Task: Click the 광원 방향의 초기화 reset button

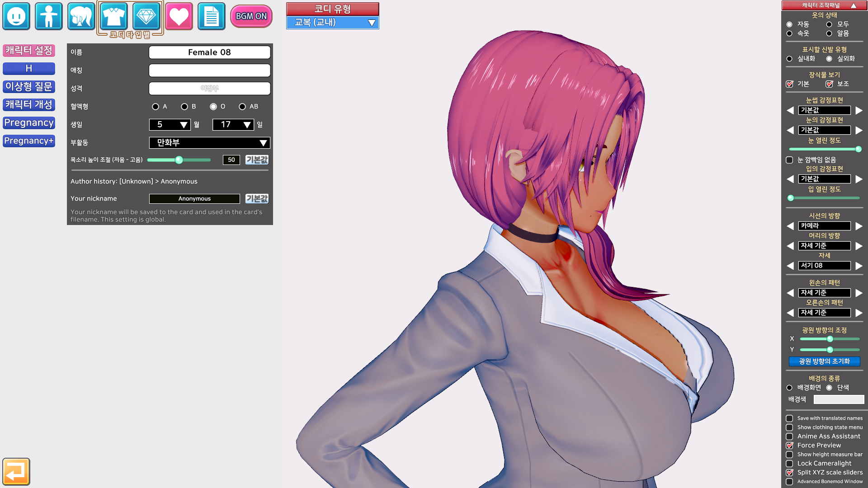Action: click(x=825, y=361)
